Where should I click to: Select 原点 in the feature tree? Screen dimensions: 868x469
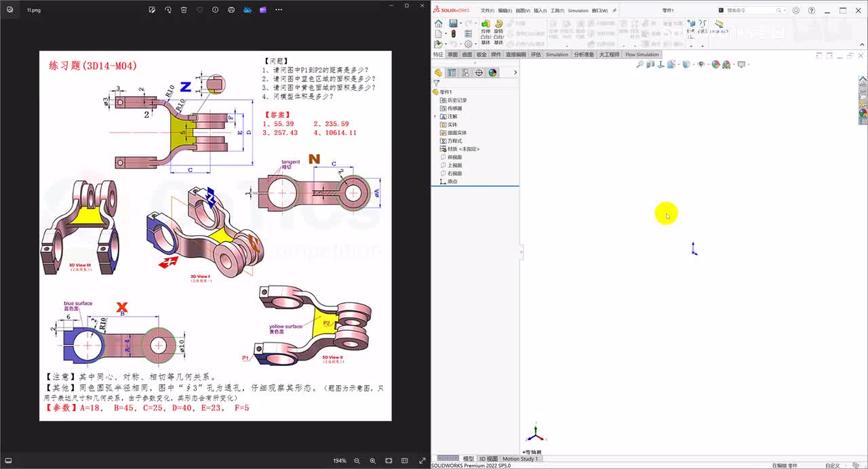pyautogui.click(x=449, y=182)
